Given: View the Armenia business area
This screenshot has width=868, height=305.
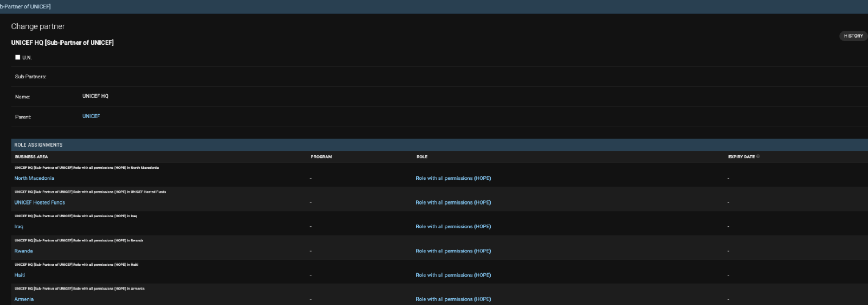Looking at the screenshot, I should tap(24, 299).
